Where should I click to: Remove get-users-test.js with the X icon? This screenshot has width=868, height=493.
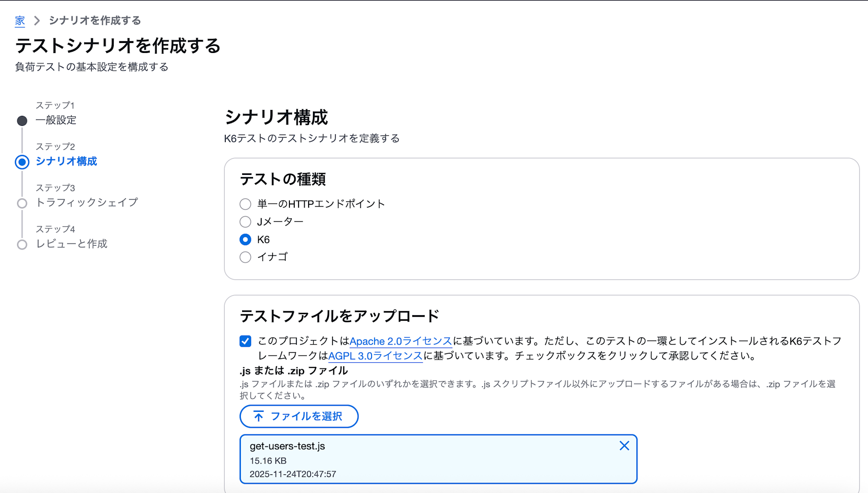[625, 446]
